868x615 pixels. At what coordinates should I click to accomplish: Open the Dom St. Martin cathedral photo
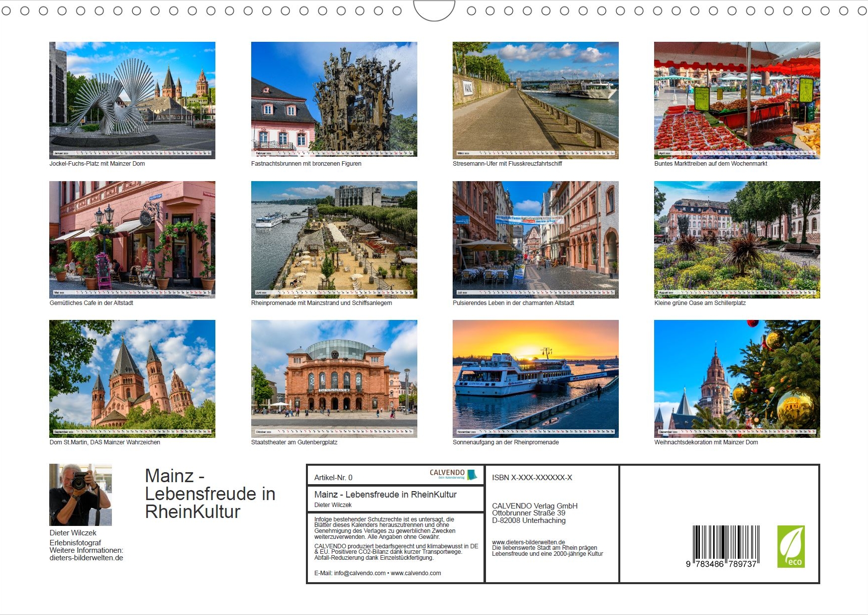point(132,379)
